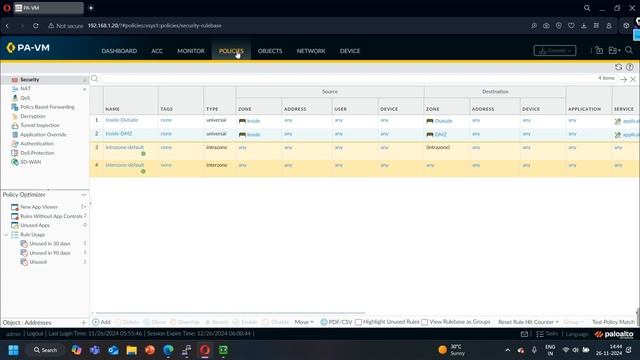Click the SD-WAN globe icon
Viewport: 640px width, 360px height.
click(x=15, y=162)
